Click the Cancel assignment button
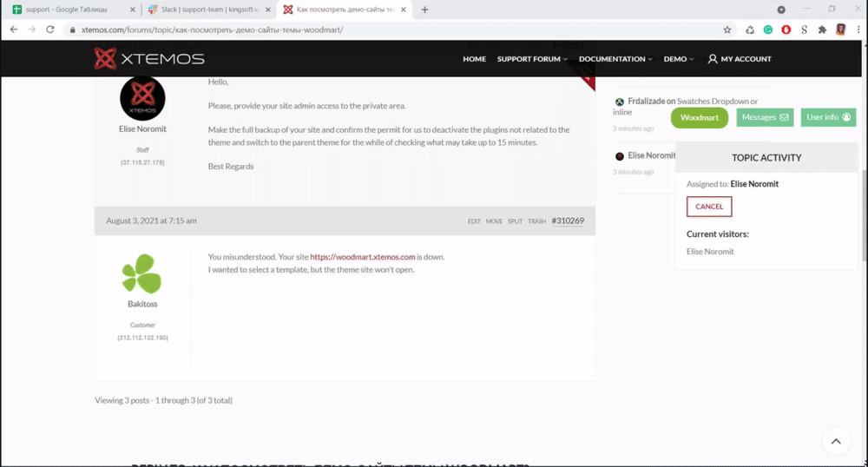The height and width of the screenshot is (467, 868). coord(709,207)
